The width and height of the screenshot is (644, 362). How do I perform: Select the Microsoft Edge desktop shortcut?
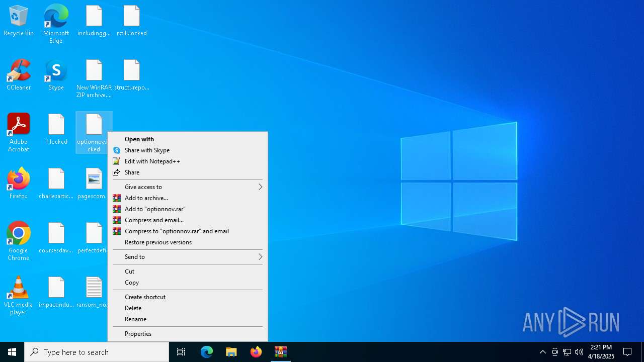[x=56, y=24]
